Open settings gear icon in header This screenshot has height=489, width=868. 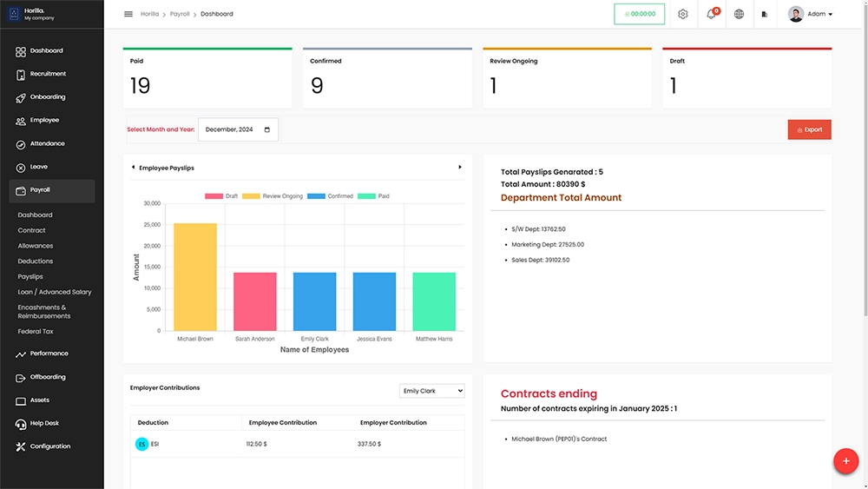click(x=683, y=14)
